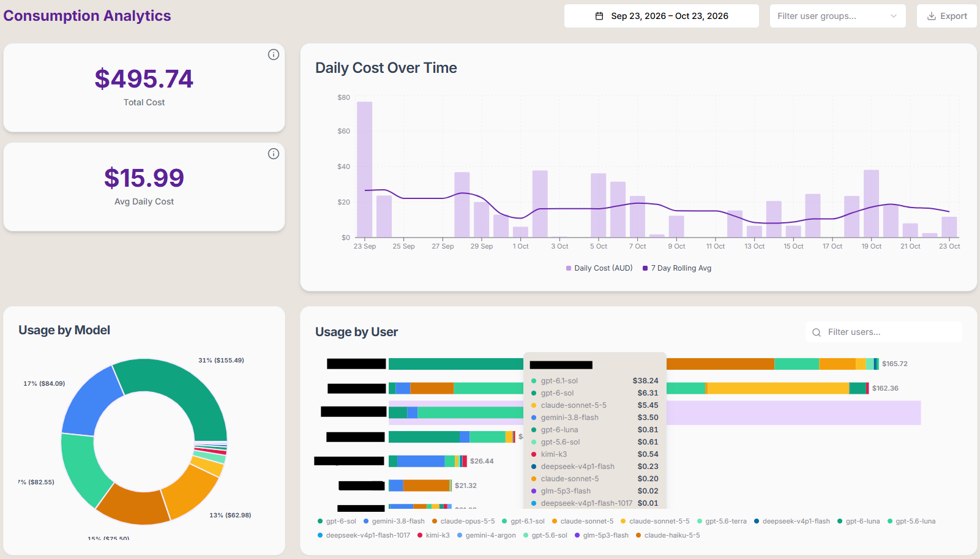This screenshot has height=559, width=980.
Task: Click the $165.72 user total bar value
Action: [895, 364]
